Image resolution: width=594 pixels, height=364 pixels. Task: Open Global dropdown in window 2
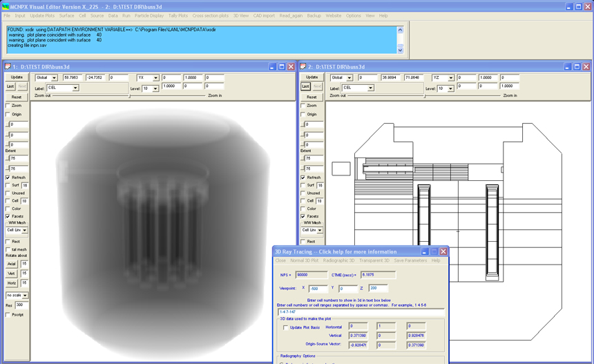coord(349,77)
